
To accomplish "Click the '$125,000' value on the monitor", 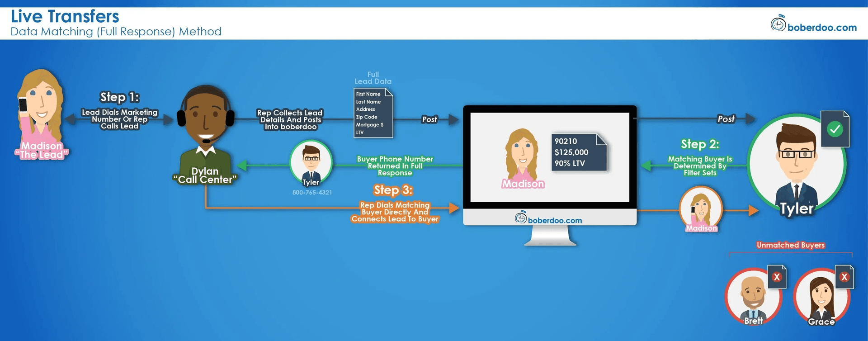I will (571, 152).
